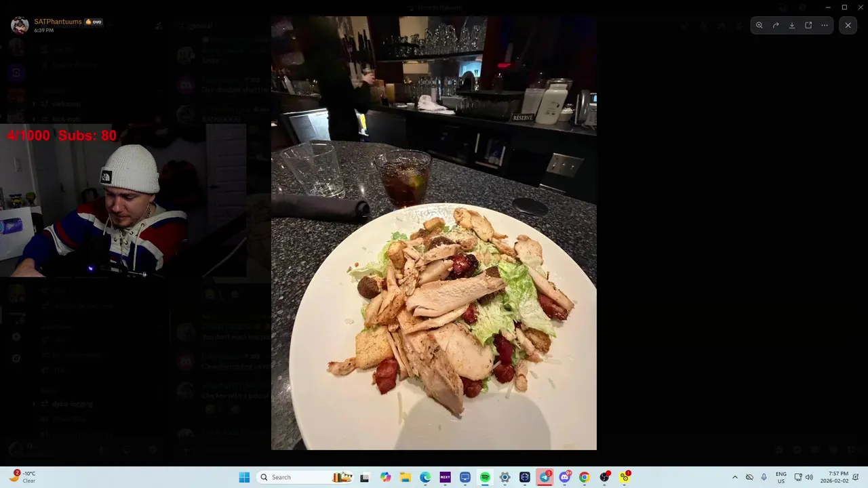Viewport: 868px width, 488px height.
Task: Open image in browser via pop-out icon
Action: pyautogui.click(x=808, y=25)
